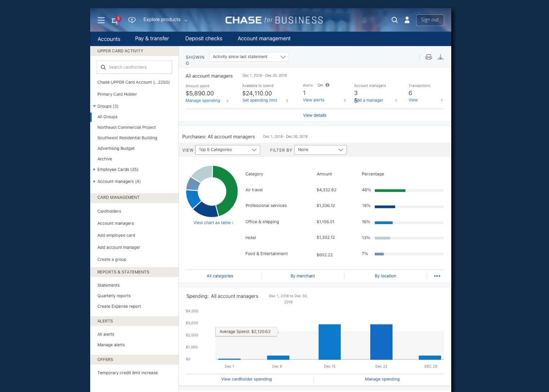The width and height of the screenshot is (549, 392).
Task: Click arrow next to Transactions View
Action: pos(442,100)
